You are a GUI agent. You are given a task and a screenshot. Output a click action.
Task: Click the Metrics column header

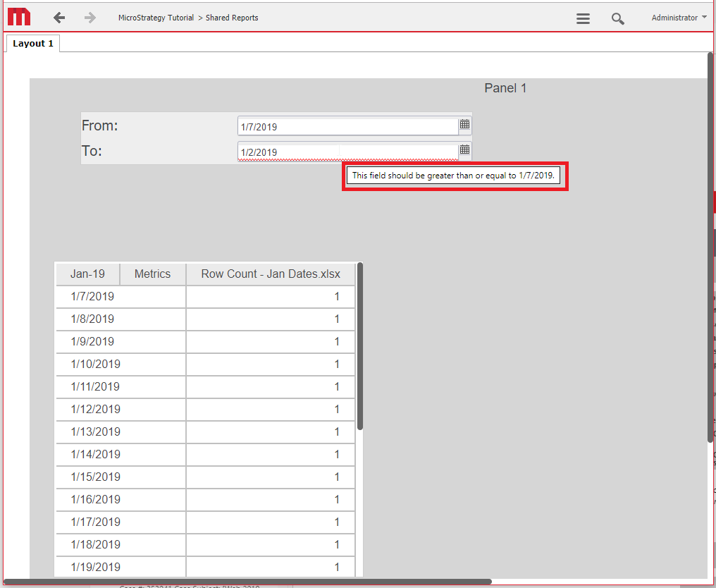(152, 274)
